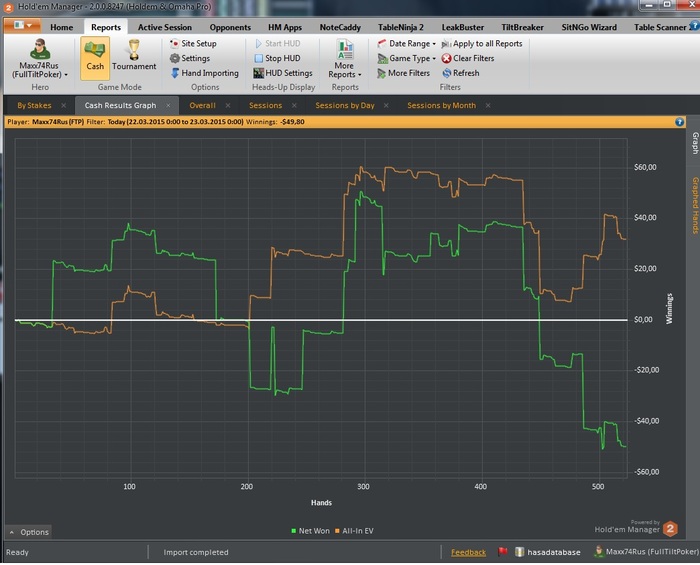Viewport: 700px width, 565px height.
Task: Open Hand Importing
Action: click(204, 73)
